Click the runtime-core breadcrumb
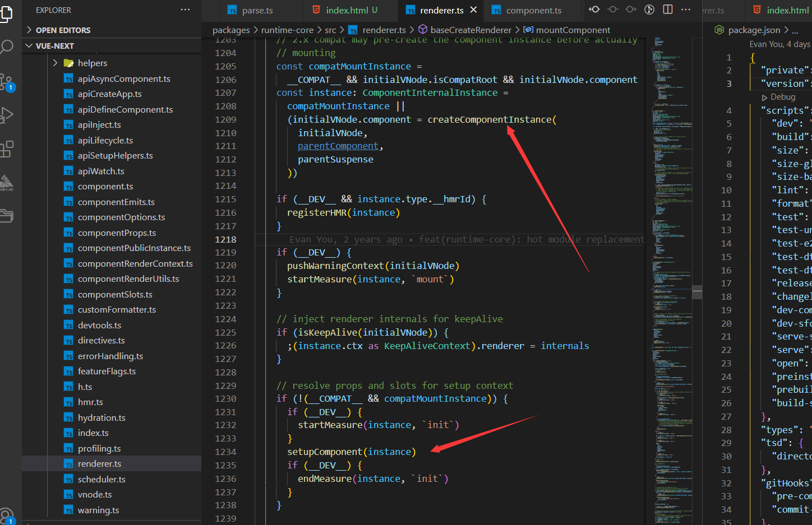The height and width of the screenshot is (525, 812). (287, 30)
